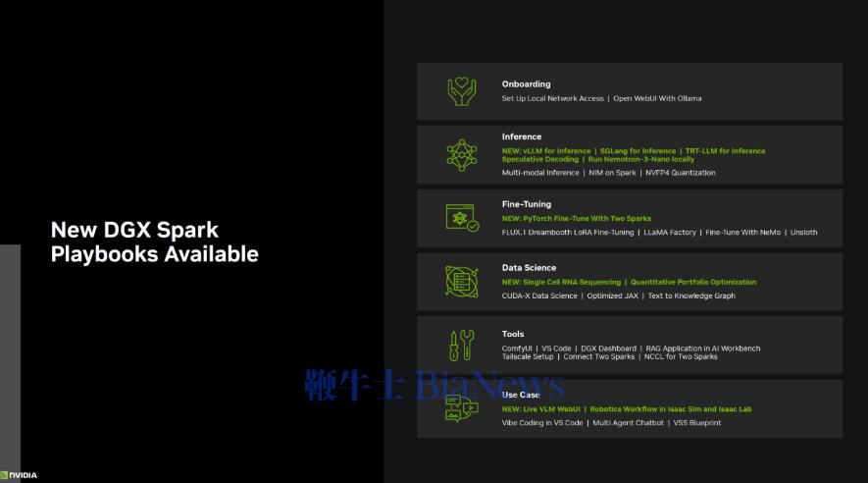Open "PyTorch Fine-Tune With Two Sparks"
This screenshot has height=483, width=868.
[x=576, y=218]
